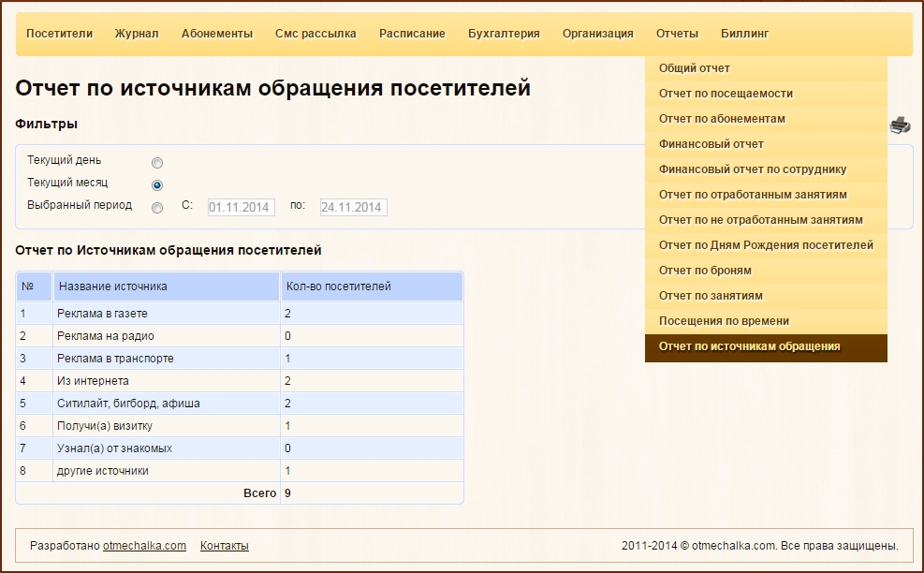Select the Текущий месяц radio button
The width and height of the screenshot is (924, 573).
point(157,185)
